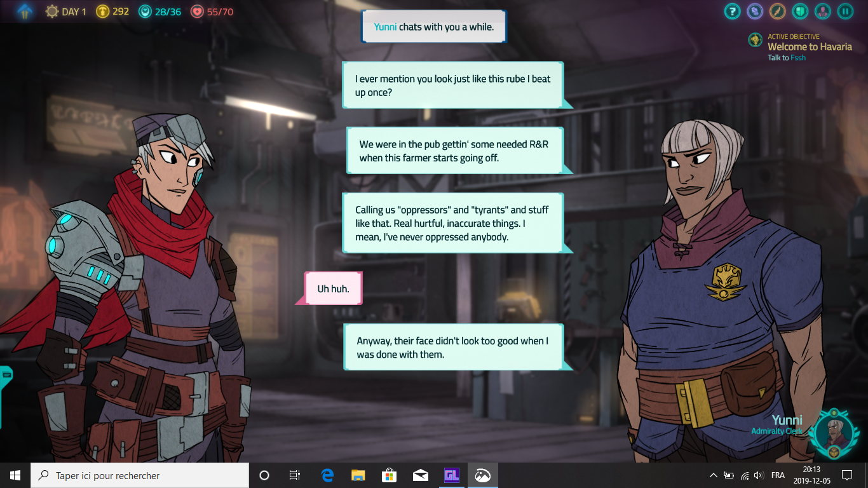
Task: Launch Microsoft Edge from the taskbar
Action: 327,475
